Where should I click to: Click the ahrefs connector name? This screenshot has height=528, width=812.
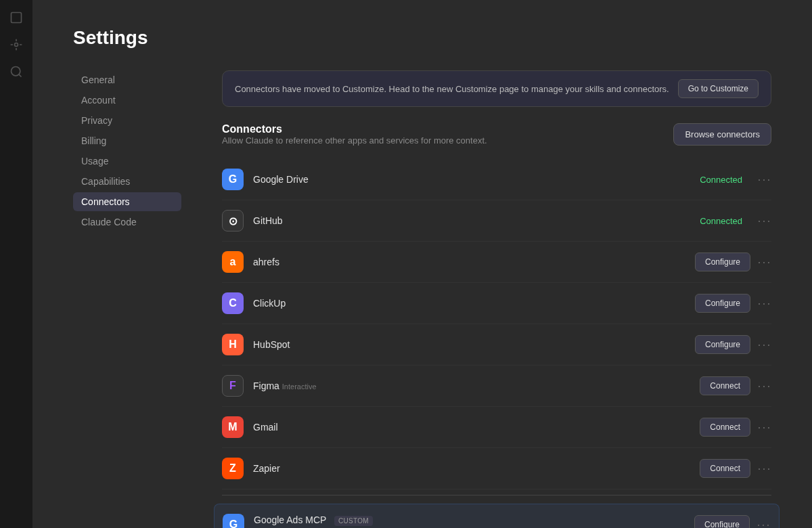[x=266, y=262]
